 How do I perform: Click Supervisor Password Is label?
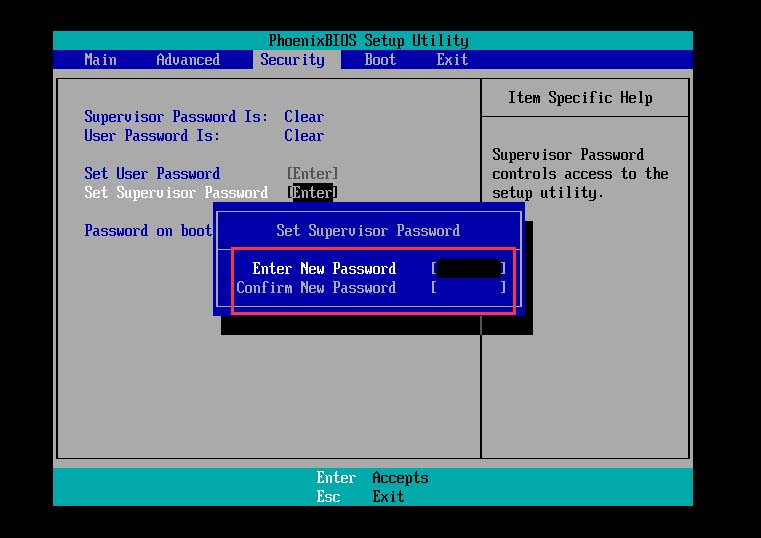176,116
